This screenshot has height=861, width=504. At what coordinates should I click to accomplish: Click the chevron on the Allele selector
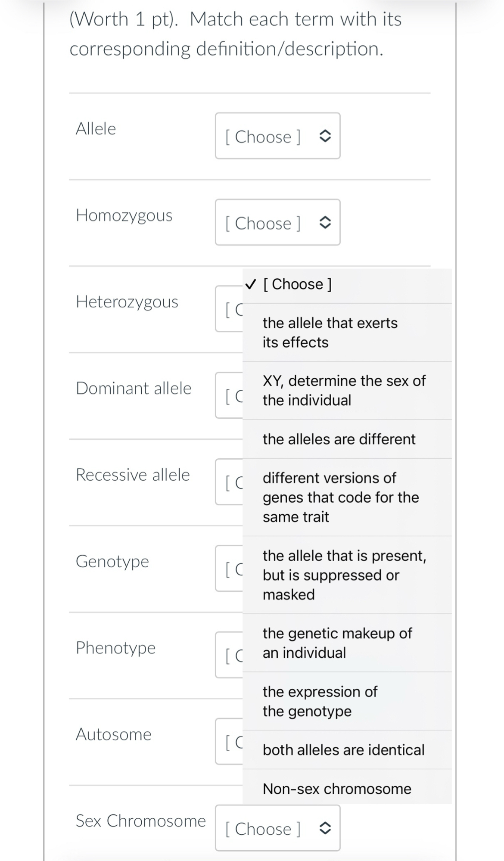click(x=326, y=137)
